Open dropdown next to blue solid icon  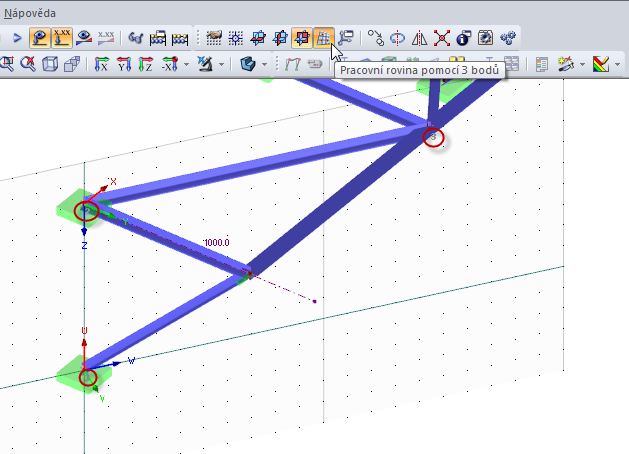pos(264,64)
